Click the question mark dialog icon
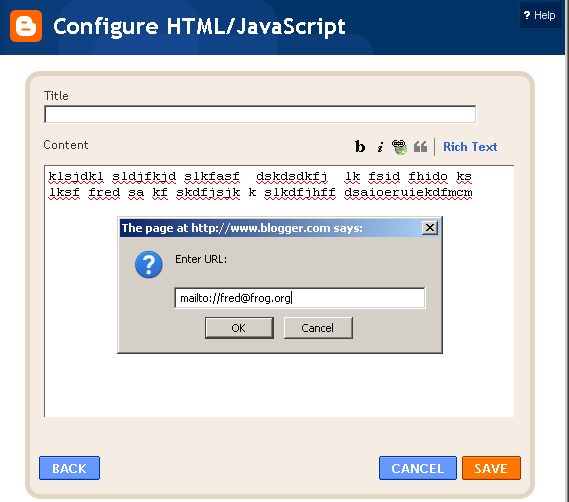Viewport: 569px width, 502px height. (149, 265)
